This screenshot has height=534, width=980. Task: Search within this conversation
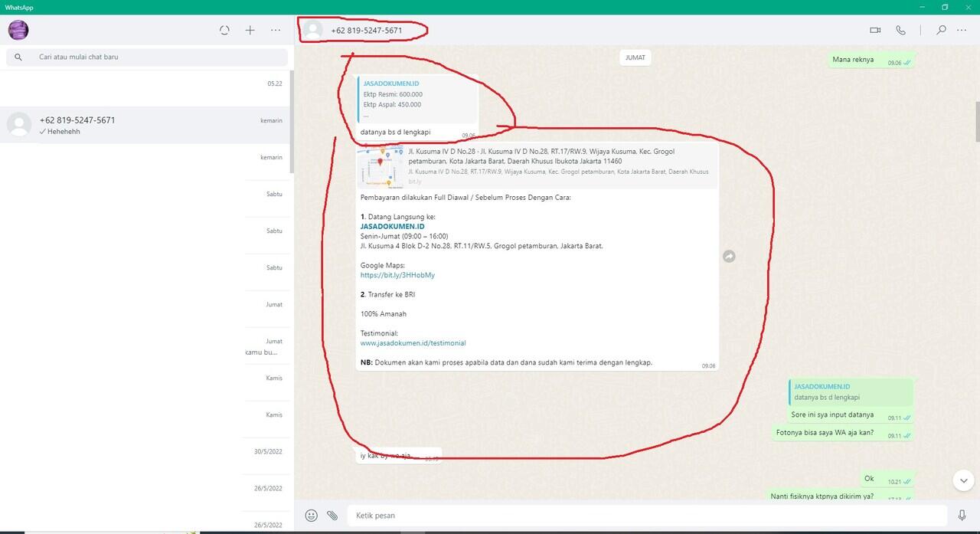tap(941, 30)
